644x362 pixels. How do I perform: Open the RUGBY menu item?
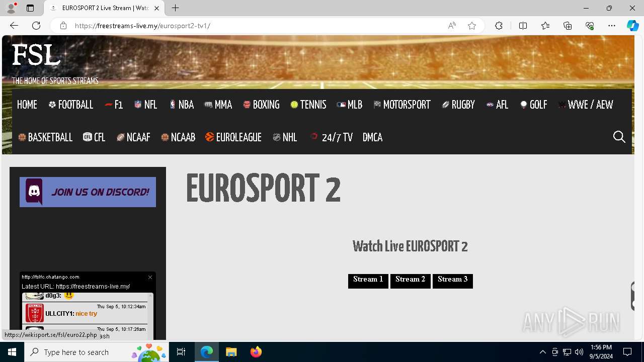(x=458, y=105)
